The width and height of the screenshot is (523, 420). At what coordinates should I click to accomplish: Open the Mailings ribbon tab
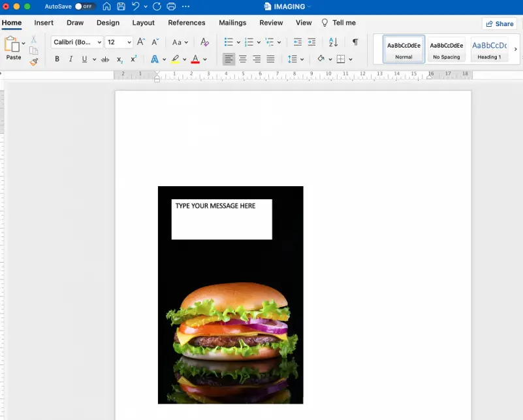point(232,23)
